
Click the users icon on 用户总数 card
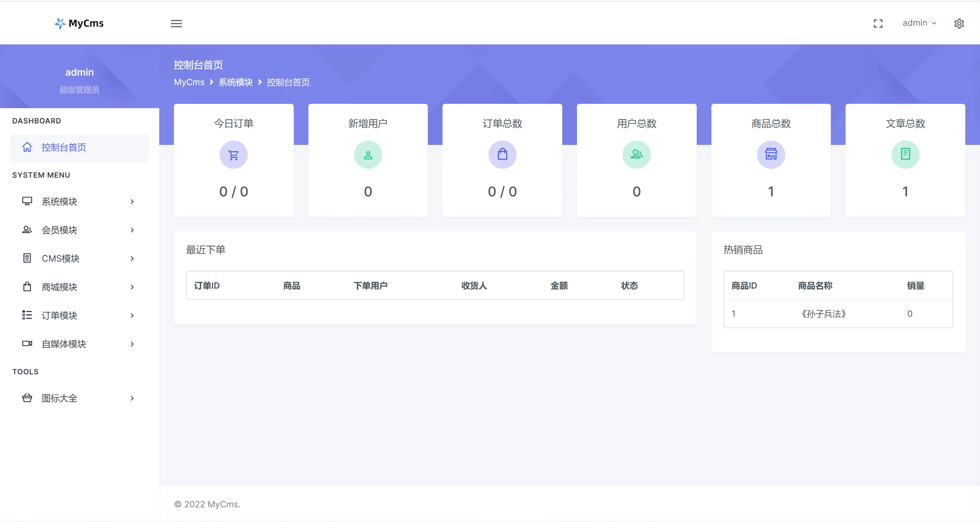pos(636,154)
